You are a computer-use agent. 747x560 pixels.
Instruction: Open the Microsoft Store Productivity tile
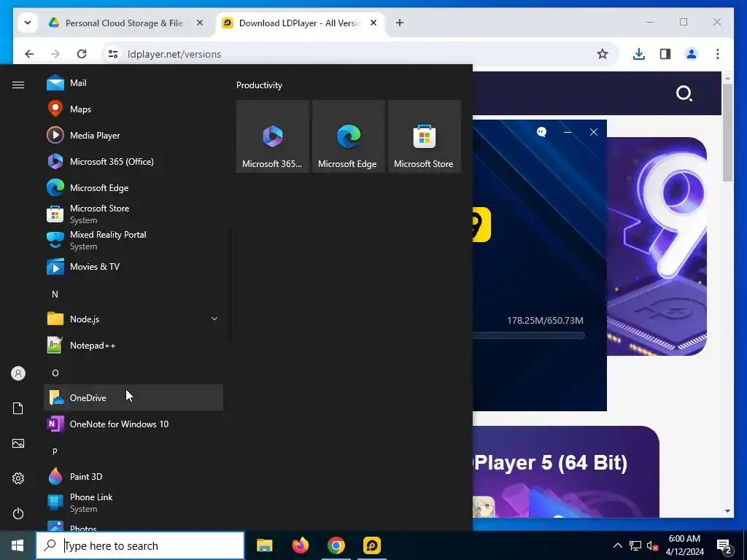pyautogui.click(x=424, y=136)
